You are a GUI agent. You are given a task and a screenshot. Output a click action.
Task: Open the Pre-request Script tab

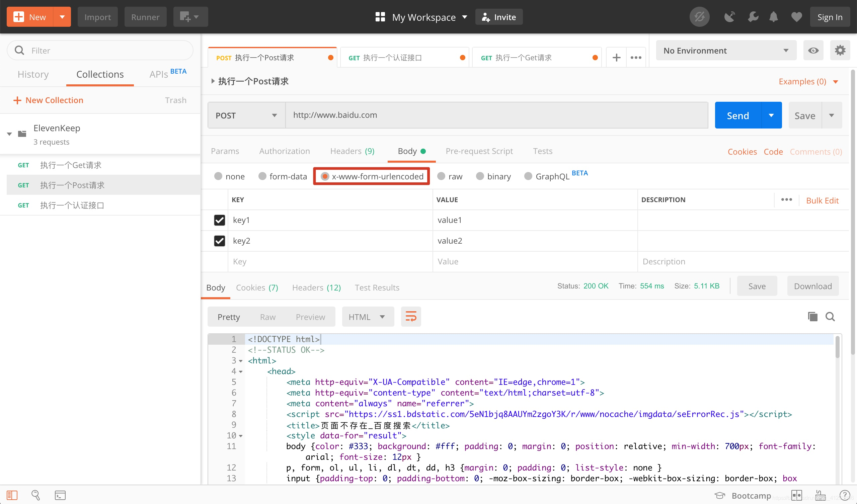pos(479,151)
